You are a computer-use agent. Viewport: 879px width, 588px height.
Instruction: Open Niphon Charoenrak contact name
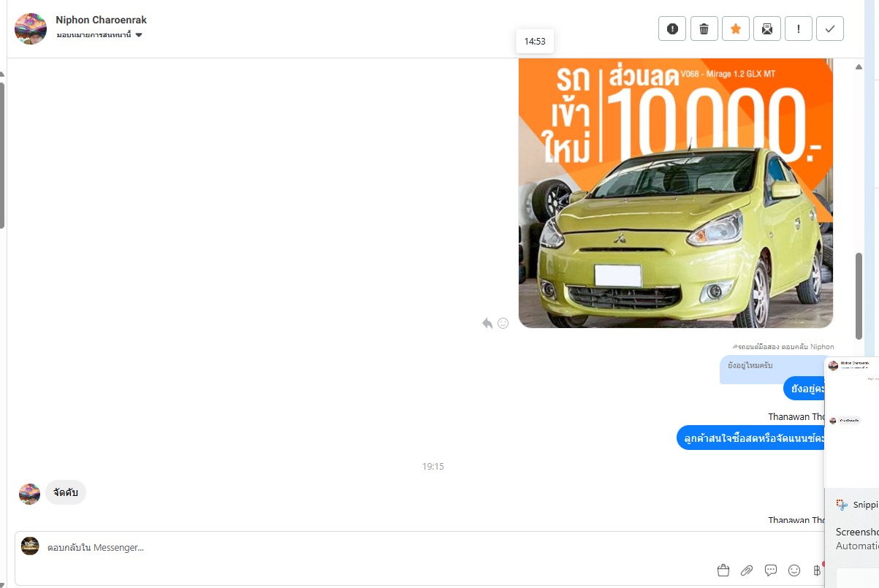(x=101, y=20)
